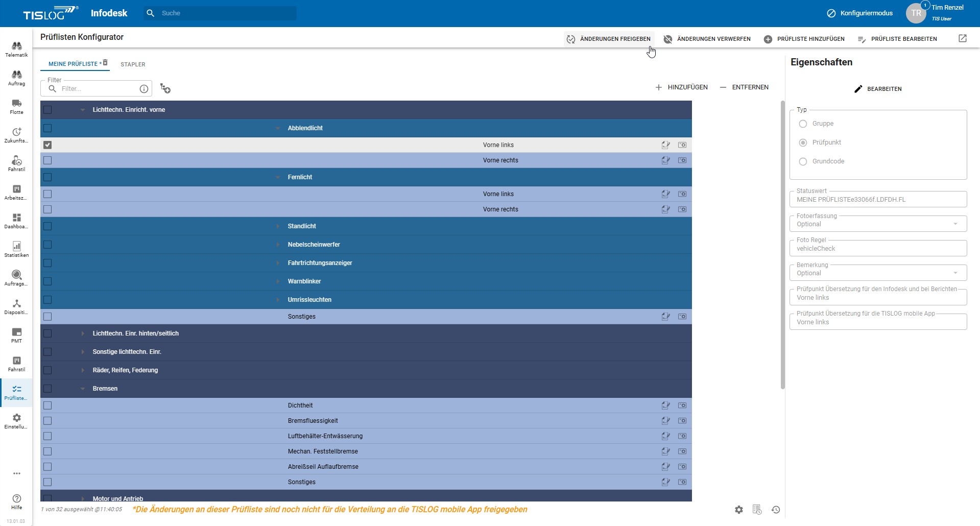Show more sidebar modules via three dots

17,473
